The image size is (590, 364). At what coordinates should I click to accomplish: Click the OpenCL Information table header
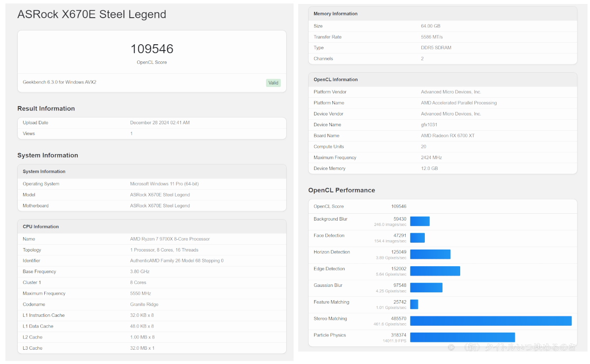point(442,80)
